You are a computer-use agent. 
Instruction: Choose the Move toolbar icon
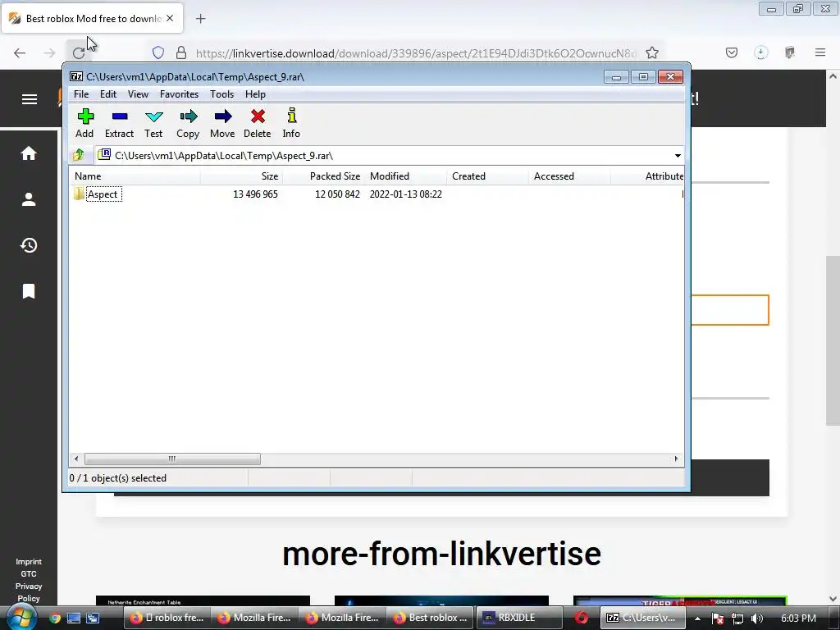point(222,123)
